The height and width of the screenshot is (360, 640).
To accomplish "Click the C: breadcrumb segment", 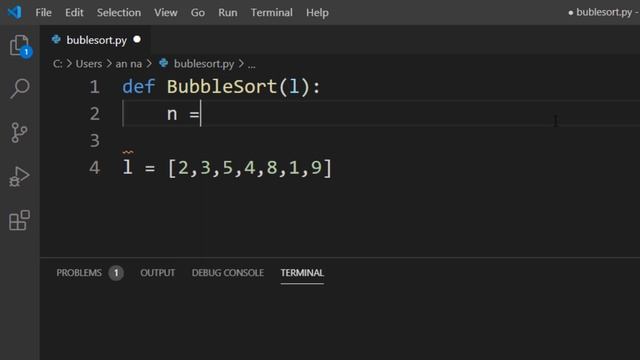I will [x=58, y=64].
